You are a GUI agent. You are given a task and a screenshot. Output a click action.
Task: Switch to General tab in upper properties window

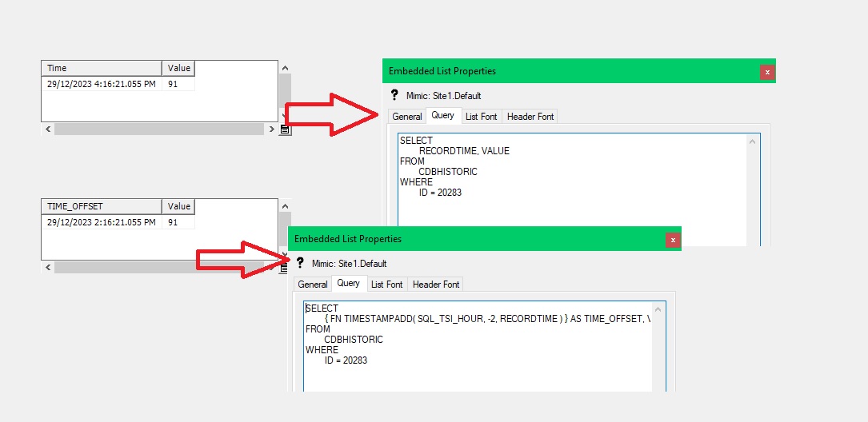[x=407, y=117]
